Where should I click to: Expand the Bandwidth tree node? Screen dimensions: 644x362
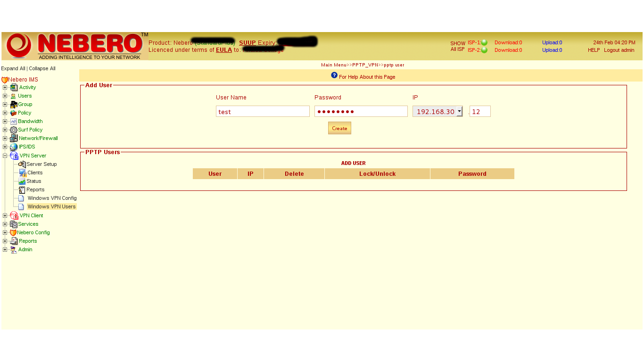(x=5, y=122)
